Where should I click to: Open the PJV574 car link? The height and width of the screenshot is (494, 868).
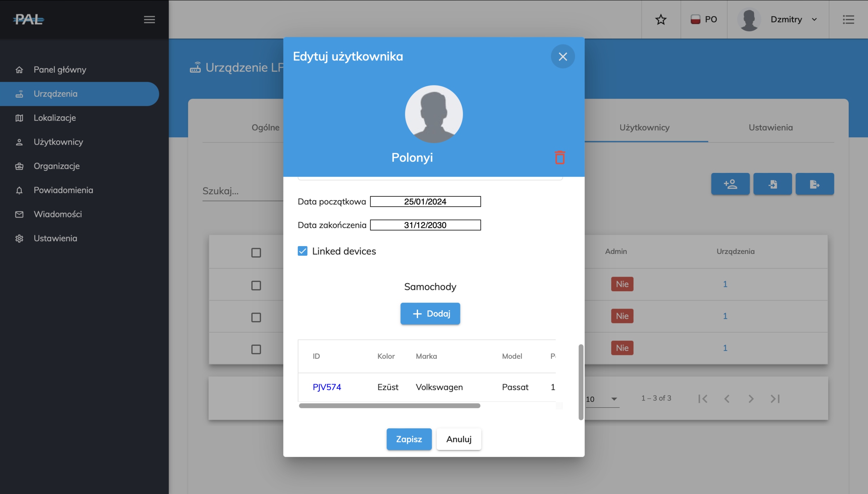327,387
